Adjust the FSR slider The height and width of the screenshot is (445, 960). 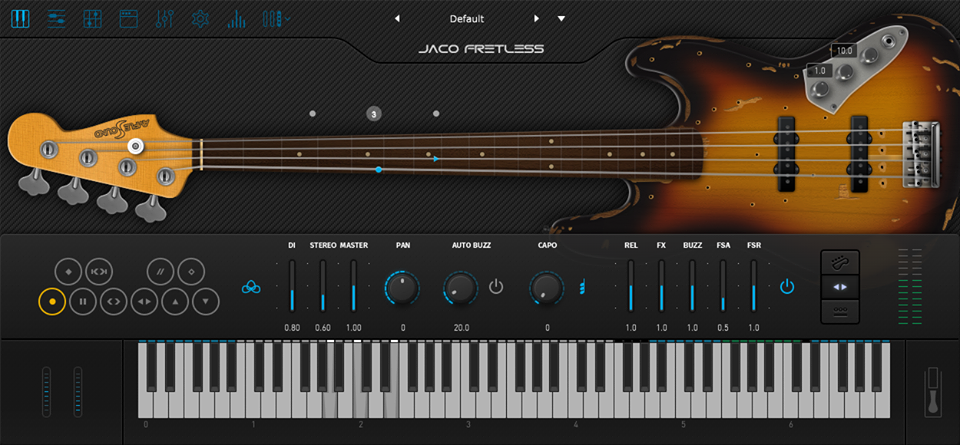(754, 286)
